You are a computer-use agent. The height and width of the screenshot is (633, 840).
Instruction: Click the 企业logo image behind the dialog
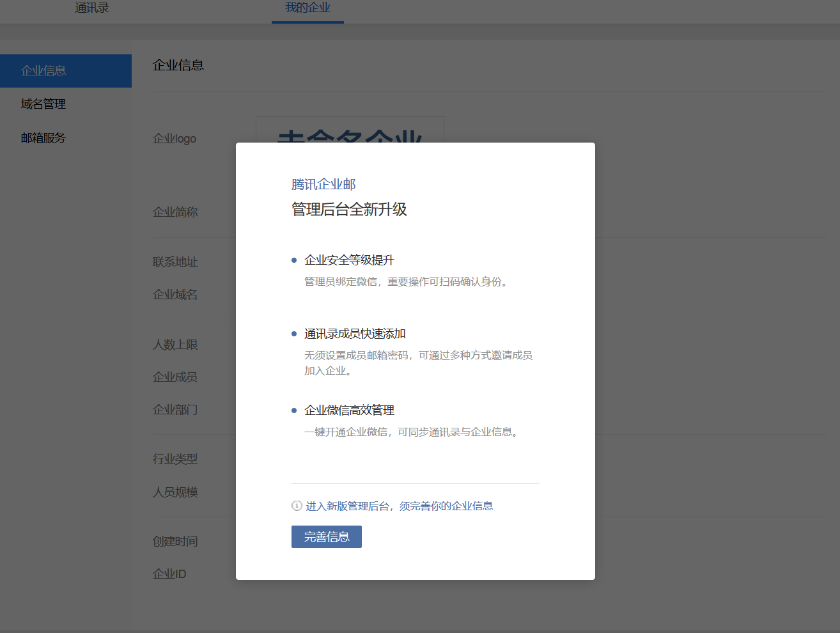tap(350, 130)
